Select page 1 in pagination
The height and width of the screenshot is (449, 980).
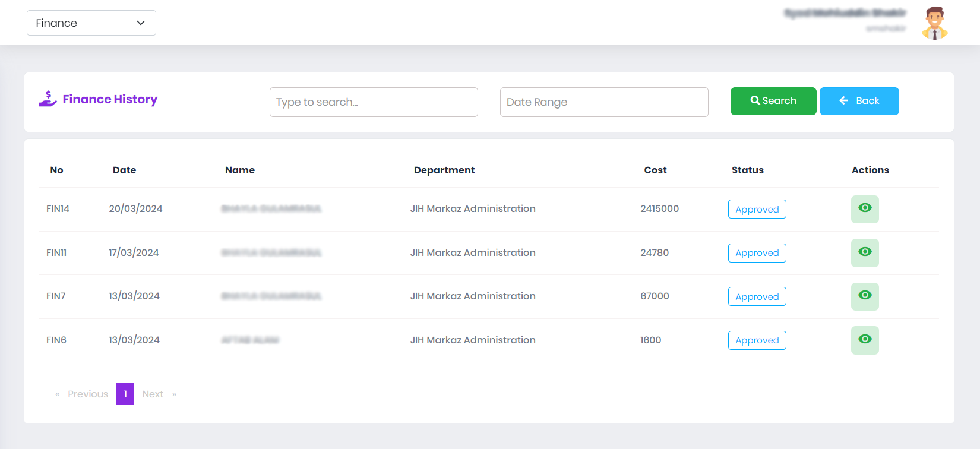(x=125, y=394)
